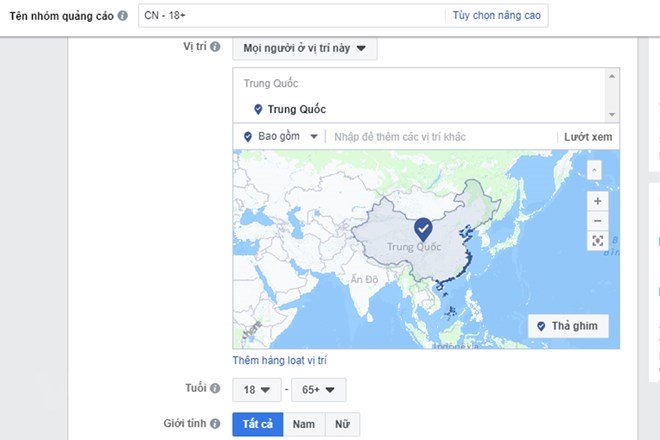
Task: Select Nữ gender option
Action: (x=342, y=425)
